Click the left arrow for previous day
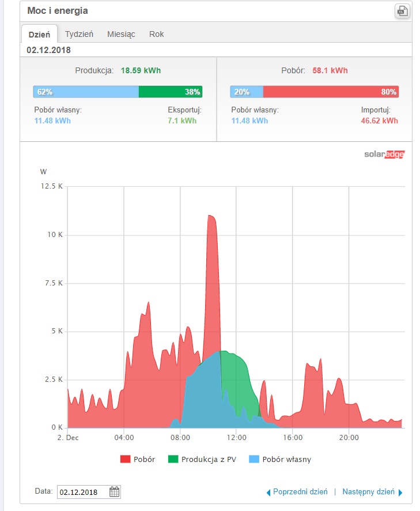 (268, 493)
